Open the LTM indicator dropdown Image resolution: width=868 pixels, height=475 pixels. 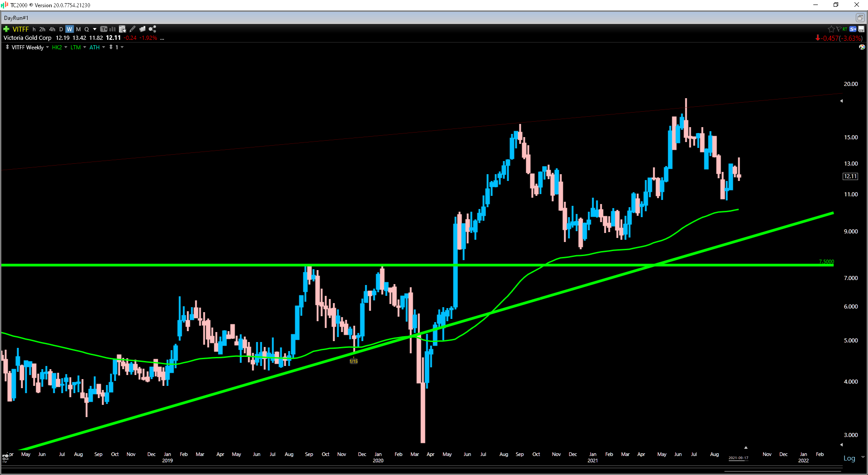click(x=85, y=47)
